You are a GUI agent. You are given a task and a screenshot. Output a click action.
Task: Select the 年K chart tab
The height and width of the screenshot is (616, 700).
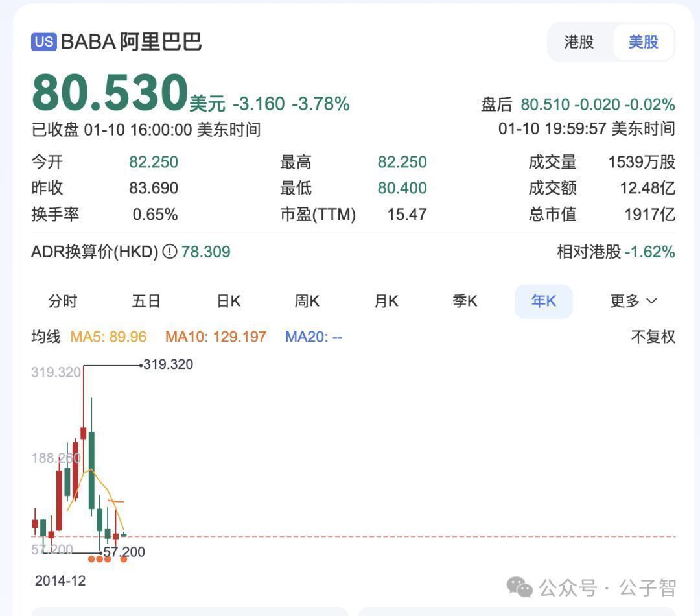pos(543,301)
